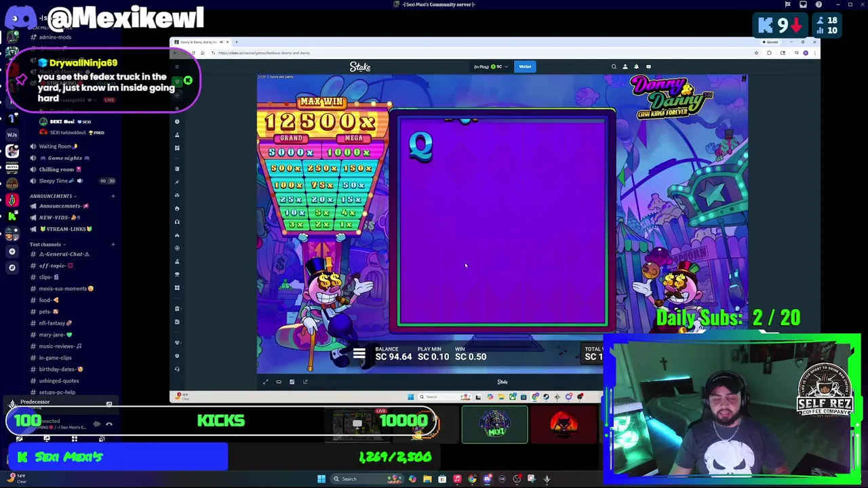Add channel to ANNOUNCEMENTS category
868x488 pixels.
click(113, 196)
